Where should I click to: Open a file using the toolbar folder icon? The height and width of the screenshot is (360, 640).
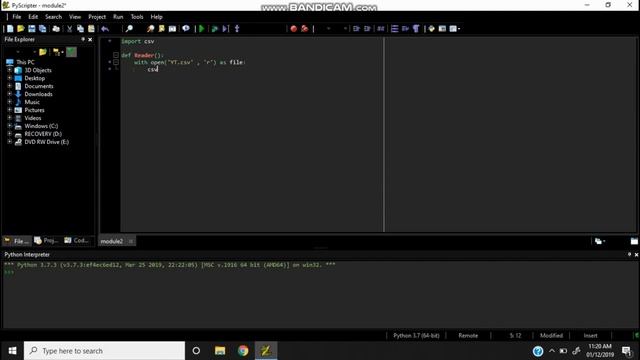coord(21,29)
